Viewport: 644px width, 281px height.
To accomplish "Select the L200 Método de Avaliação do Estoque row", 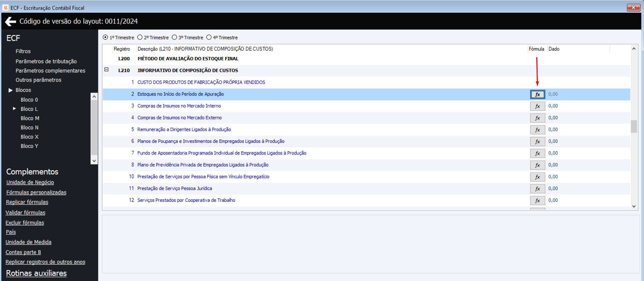I will (366, 59).
